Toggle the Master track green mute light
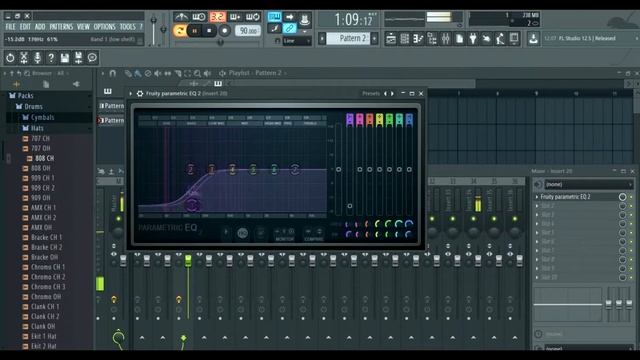This screenshot has width=640, height=360. 118,219
